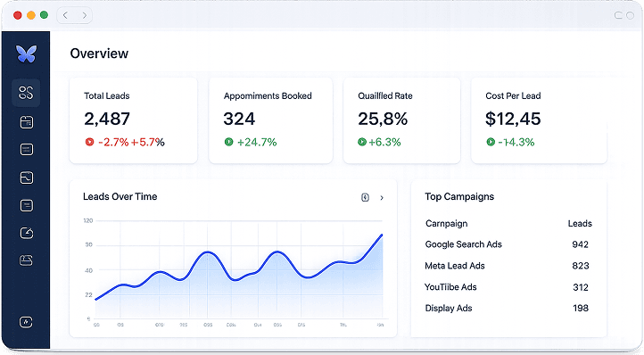Click the 120 y-axis label on chart
The height and width of the screenshot is (355, 644).
[88, 220]
